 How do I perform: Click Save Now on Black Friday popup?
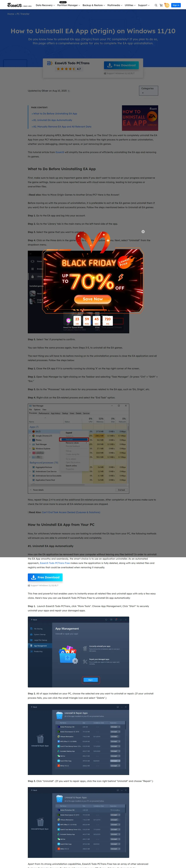pos(93,299)
